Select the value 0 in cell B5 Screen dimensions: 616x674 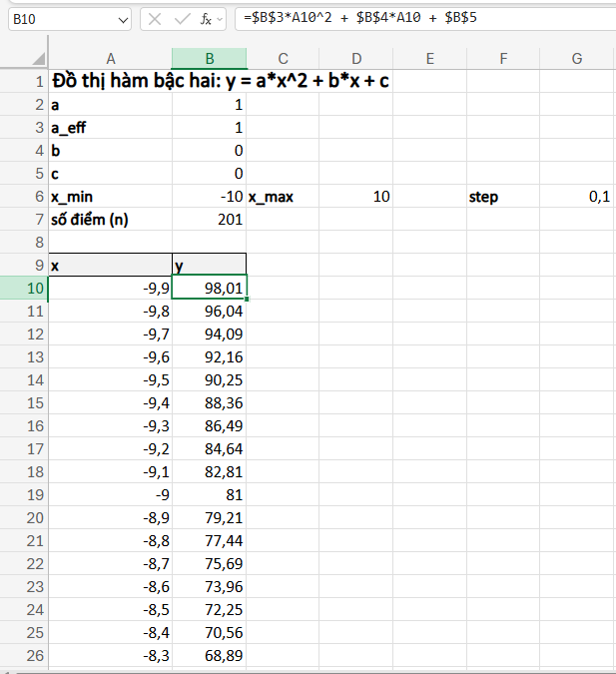210,173
